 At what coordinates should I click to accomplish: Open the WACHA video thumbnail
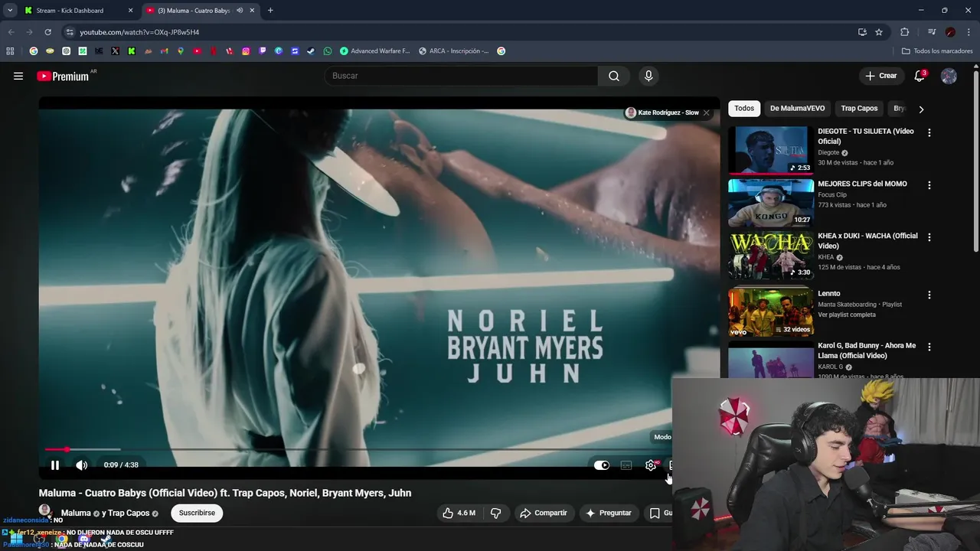(771, 256)
